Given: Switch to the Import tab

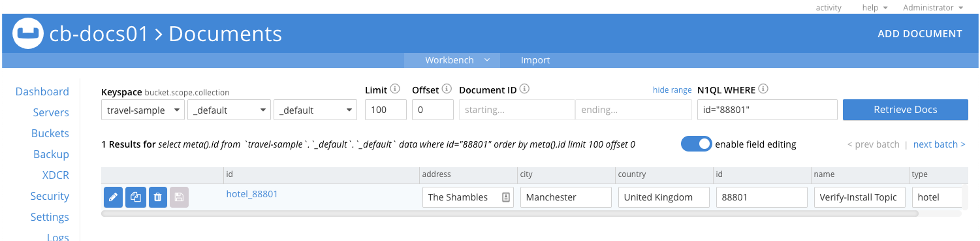Looking at the screenshot, I should tap(535, 60).
